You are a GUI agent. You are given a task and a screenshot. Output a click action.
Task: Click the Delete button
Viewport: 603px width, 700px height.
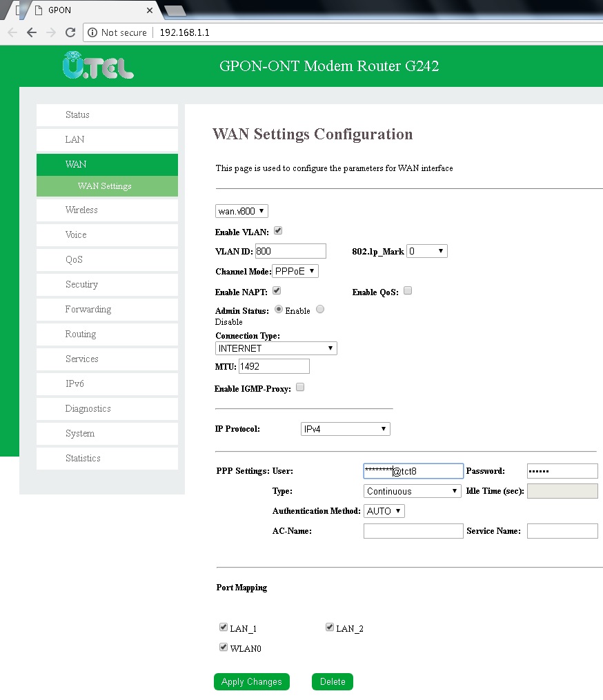point(333,681)
